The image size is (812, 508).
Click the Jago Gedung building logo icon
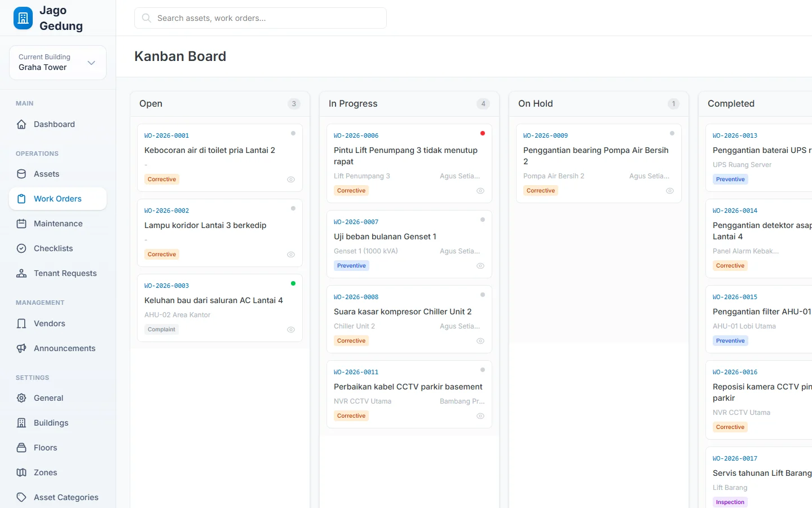23,18
